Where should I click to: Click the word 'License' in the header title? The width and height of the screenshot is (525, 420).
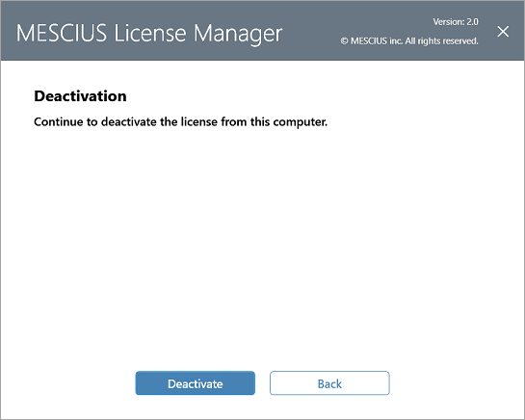150,33
